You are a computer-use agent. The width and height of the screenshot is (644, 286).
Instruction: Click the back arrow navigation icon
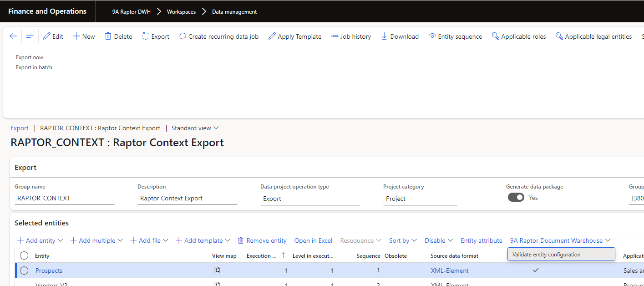coord(13,36)
